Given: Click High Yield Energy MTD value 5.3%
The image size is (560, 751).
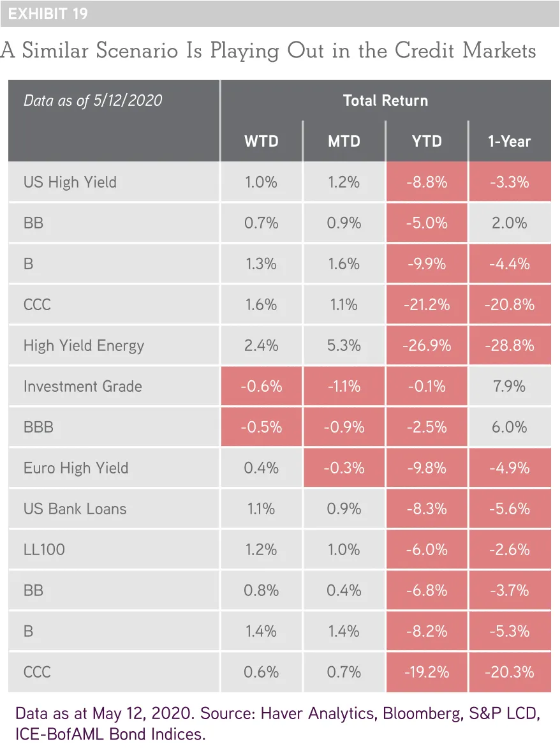Looking at the screenshot, I should pyautogui.click(x=344, y=345).
